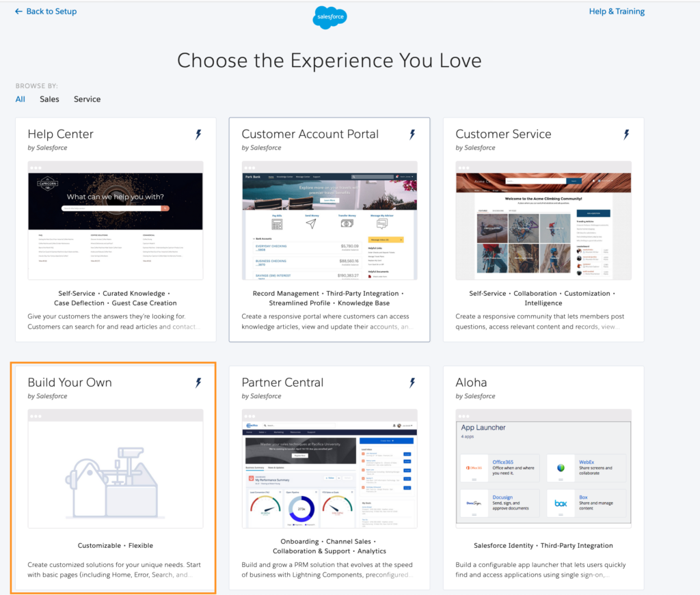
Task: Switch to the Sales browse filter
Action: click(x=49, y=99)
